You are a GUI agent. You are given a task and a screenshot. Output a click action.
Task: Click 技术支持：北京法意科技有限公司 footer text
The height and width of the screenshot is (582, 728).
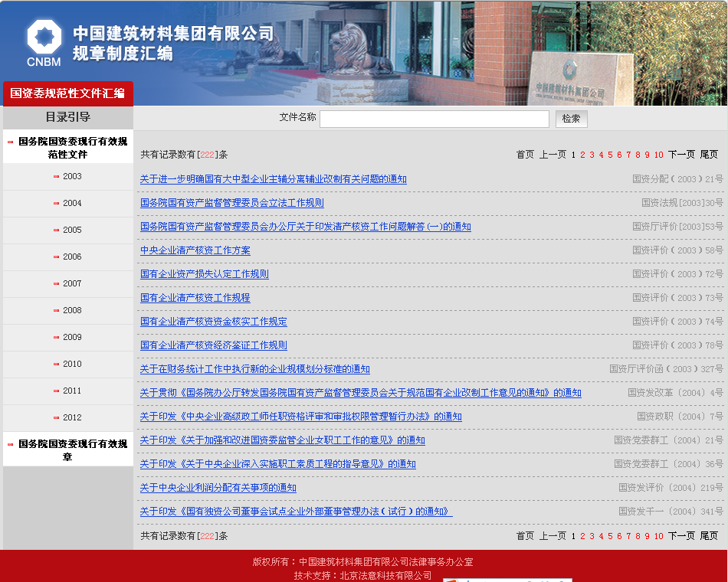(362, 576)
